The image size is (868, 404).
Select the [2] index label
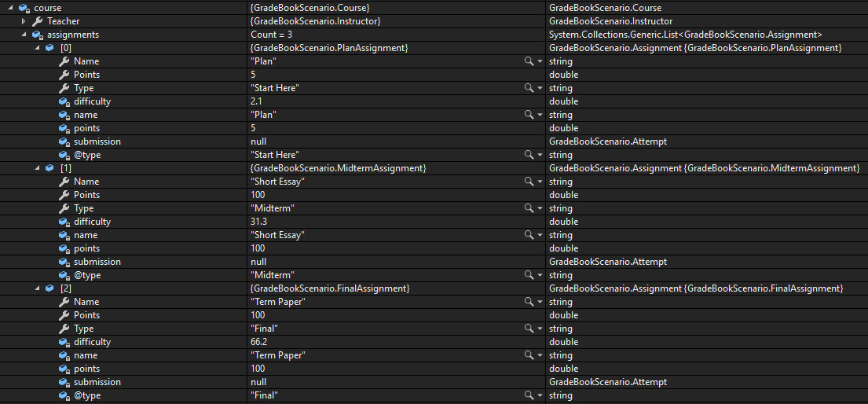coord(66,288)
